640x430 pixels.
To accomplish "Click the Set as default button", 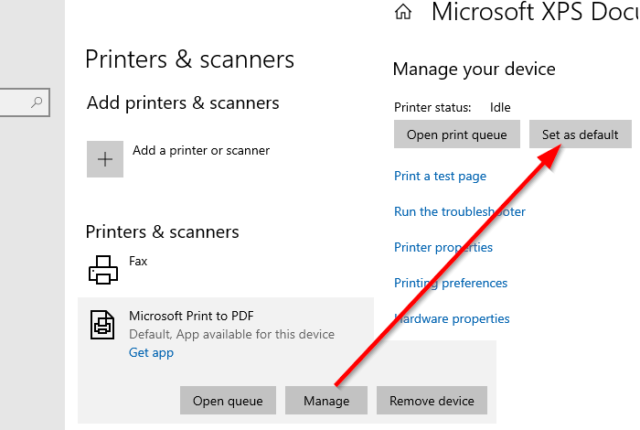I will coord(580,134).
